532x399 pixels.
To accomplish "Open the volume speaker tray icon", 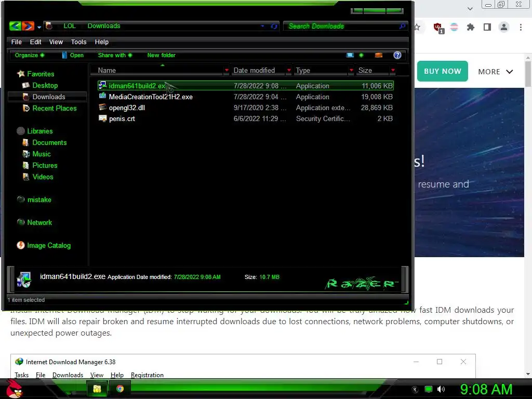I will [441, 389].
